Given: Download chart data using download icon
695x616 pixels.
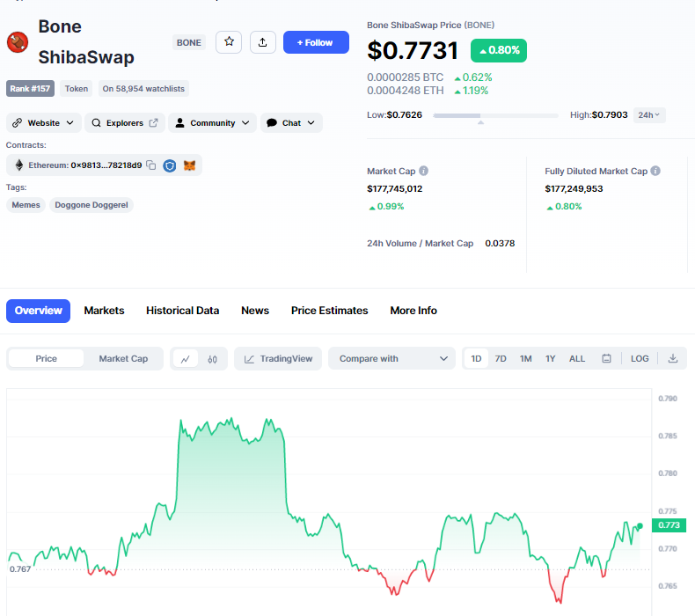Looking at the screenshot, I should (x=673, y=359).
